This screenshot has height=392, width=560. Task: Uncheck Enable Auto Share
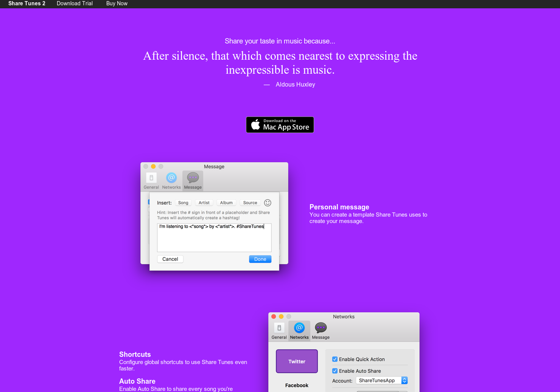coord(335,371)
